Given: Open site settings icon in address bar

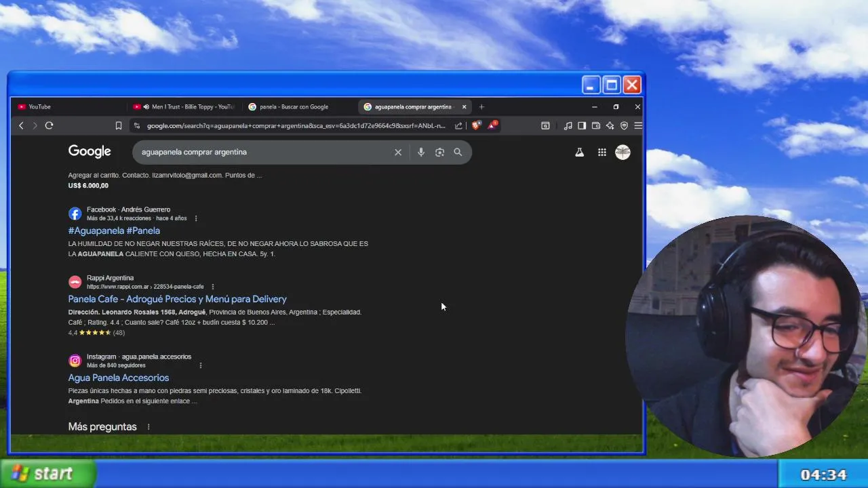Looking at the screenshot, I should [x=137, y=125].
